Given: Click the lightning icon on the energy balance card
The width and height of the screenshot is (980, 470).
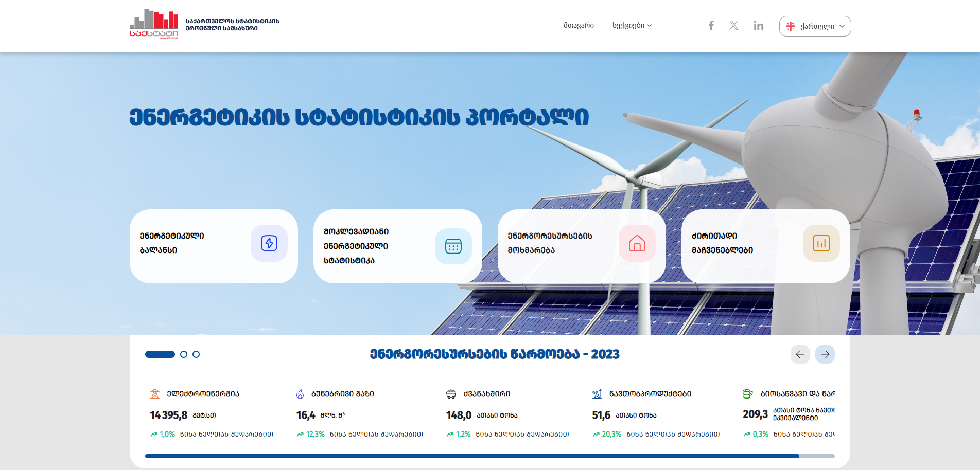Looking at the screenshot, I should 269,243.
